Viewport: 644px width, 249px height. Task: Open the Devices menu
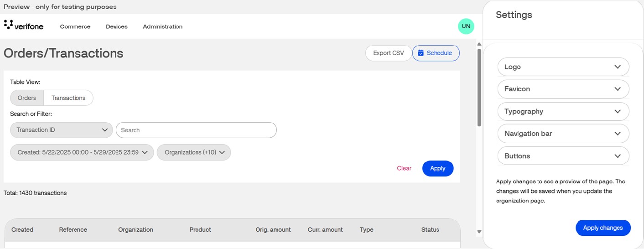[117, 26]
